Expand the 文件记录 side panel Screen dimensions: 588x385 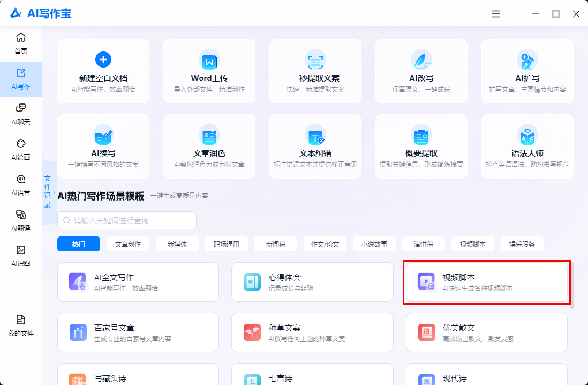point(49,191)
